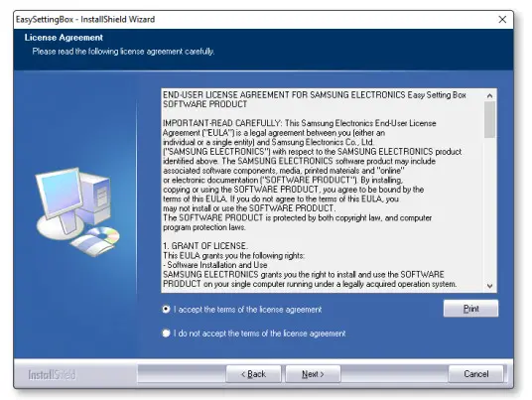
Task: Click the license scrollbar down arrow
Action: (489, 286)
